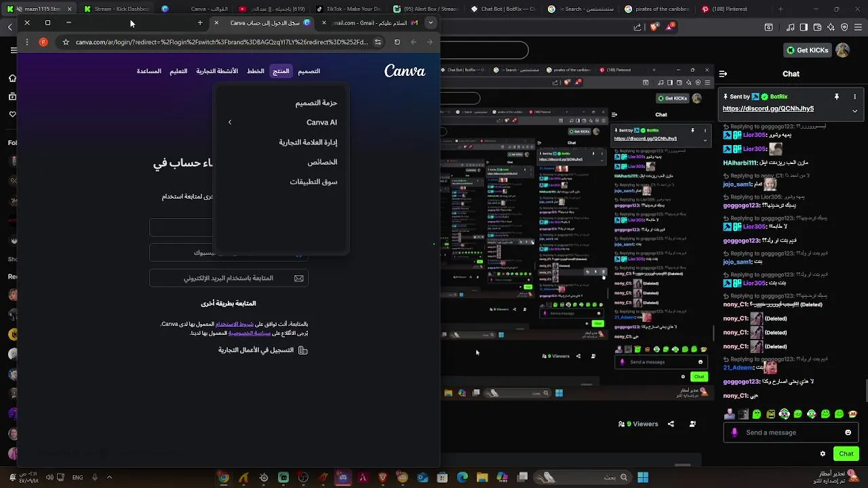Click green Chat send button

846,453
